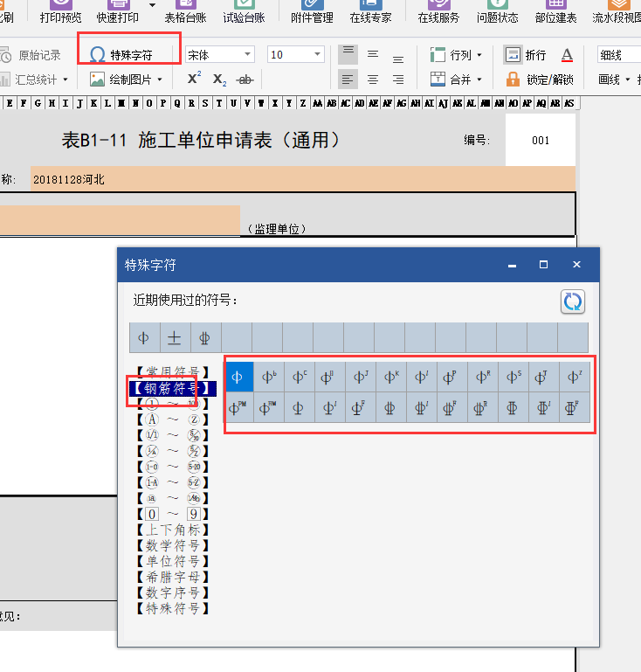
Task: Open 在线服务 online service
Action: (x=438, y=12)
